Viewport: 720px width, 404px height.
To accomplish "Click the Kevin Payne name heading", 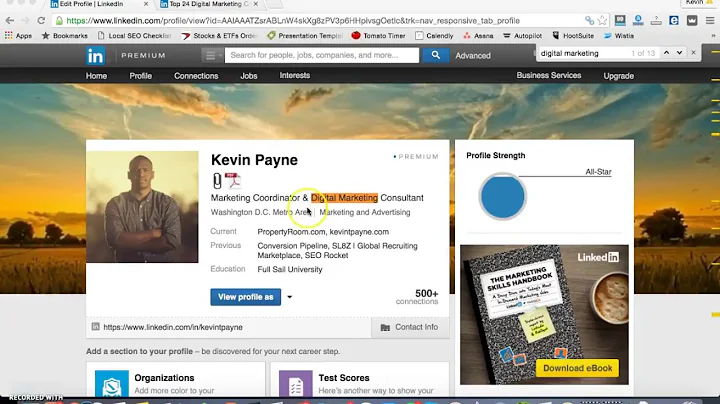I will (x=254, y=160).
